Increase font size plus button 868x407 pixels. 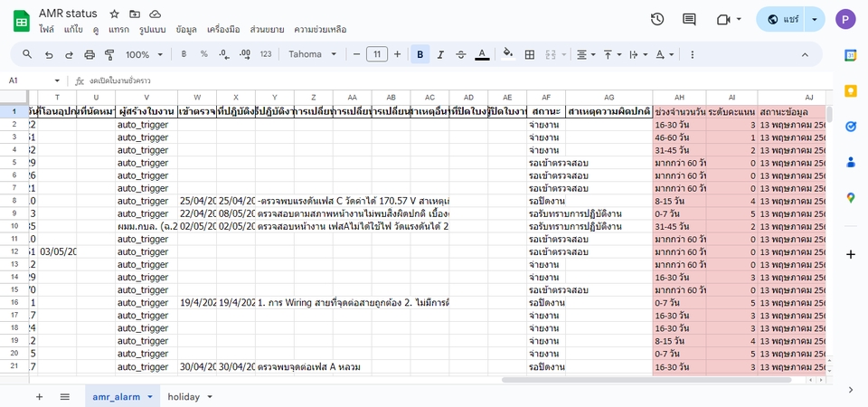397,54
